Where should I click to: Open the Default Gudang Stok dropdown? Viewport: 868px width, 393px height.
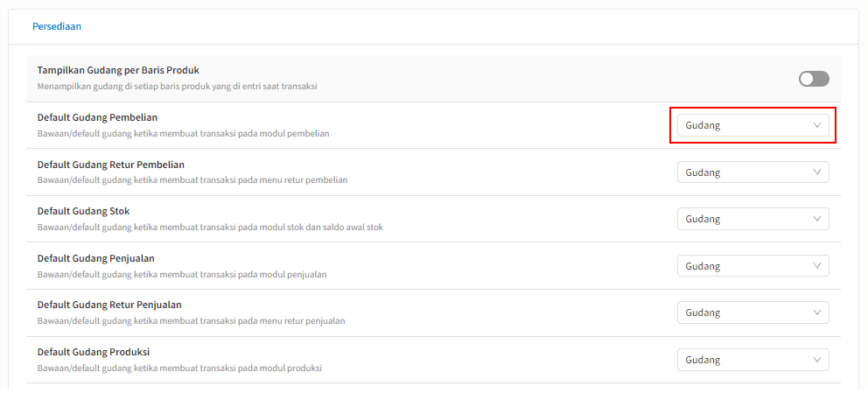(752, 219)
